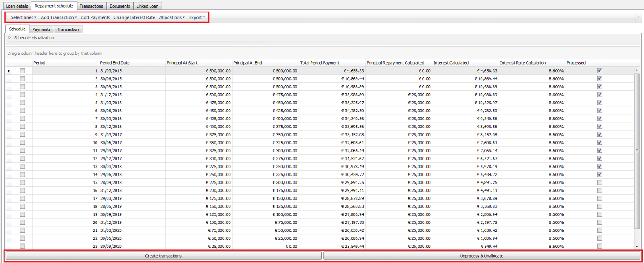644x263 pixels.
Task: Click the Principal Repayment Calculated header
Action: click(x=399, y=63)
